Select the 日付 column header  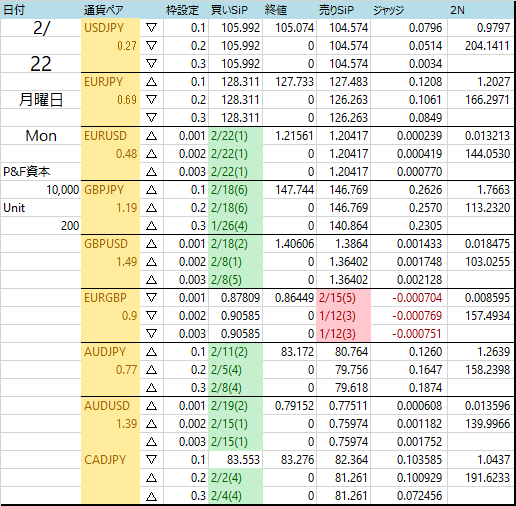41,10
